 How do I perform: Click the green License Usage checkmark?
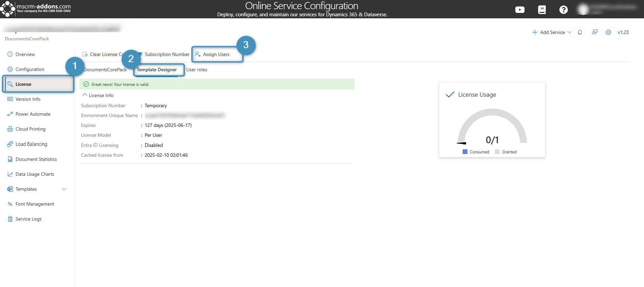click(450, 95)
